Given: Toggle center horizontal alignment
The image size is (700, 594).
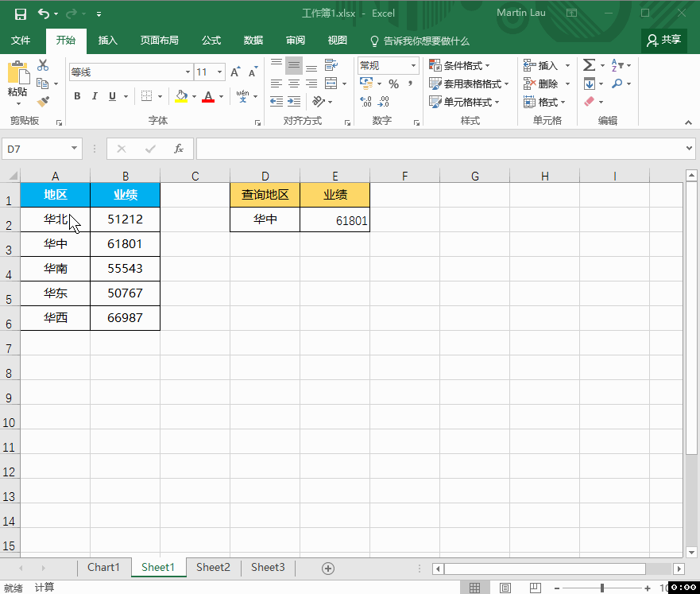Looking at the screenshot, I should 293,83.
